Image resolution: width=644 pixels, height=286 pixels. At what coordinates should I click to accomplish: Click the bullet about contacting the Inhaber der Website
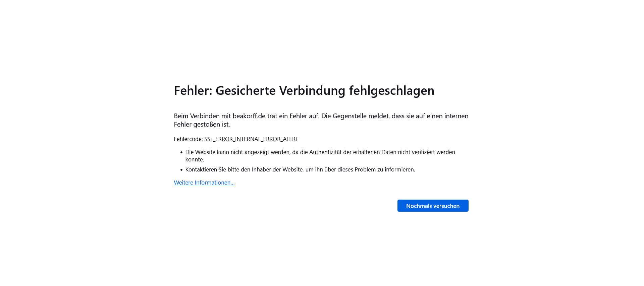[x=300, y=169]
